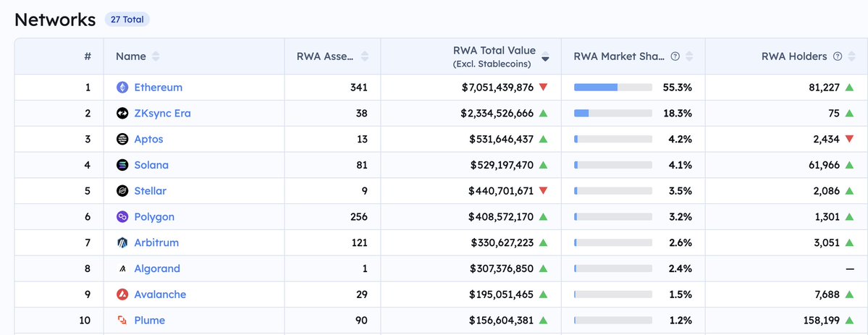The height and width of the screenshot is (335, 868).
Task: Click the help icon beside RWA Holders
Action: point(838,56)
